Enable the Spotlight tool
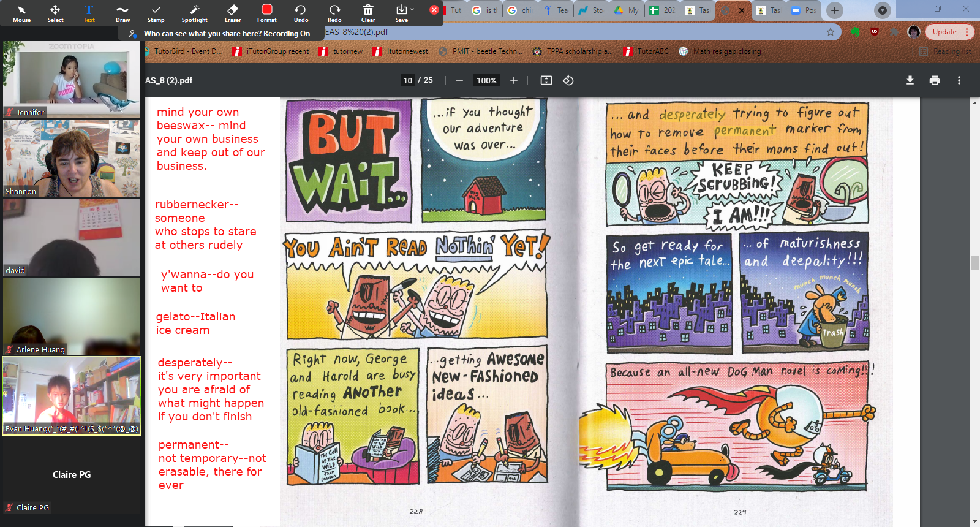This screenshot has height=527, width=980. (195, 13)
